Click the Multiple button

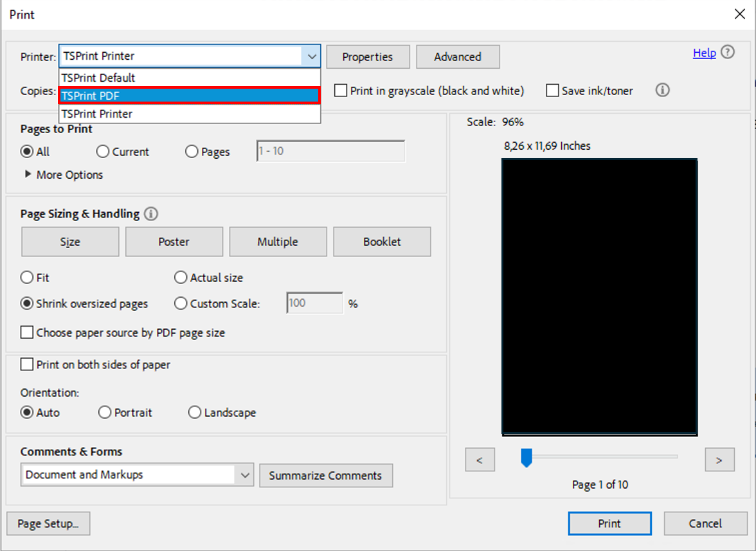[278, 242]
